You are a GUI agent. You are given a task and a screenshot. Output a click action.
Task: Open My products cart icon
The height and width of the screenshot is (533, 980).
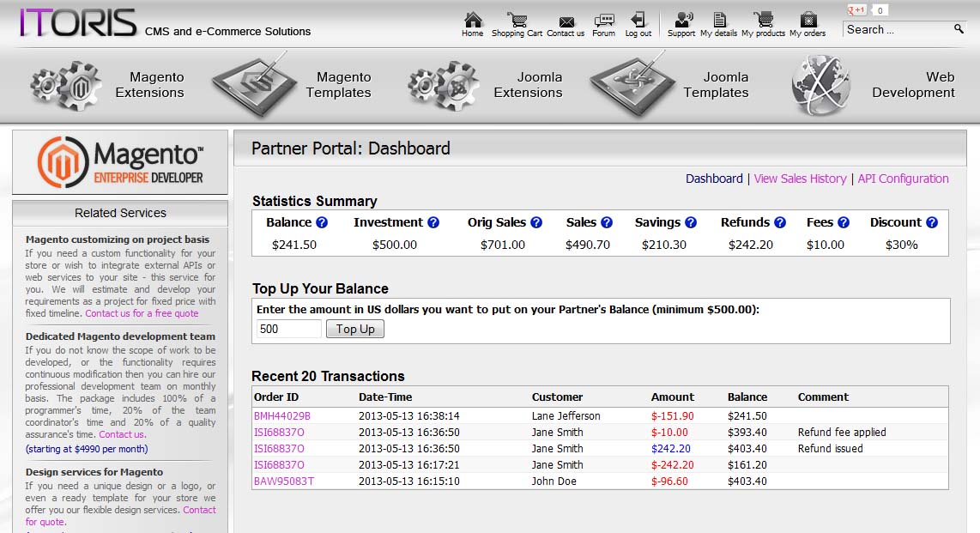coord(763,20)
